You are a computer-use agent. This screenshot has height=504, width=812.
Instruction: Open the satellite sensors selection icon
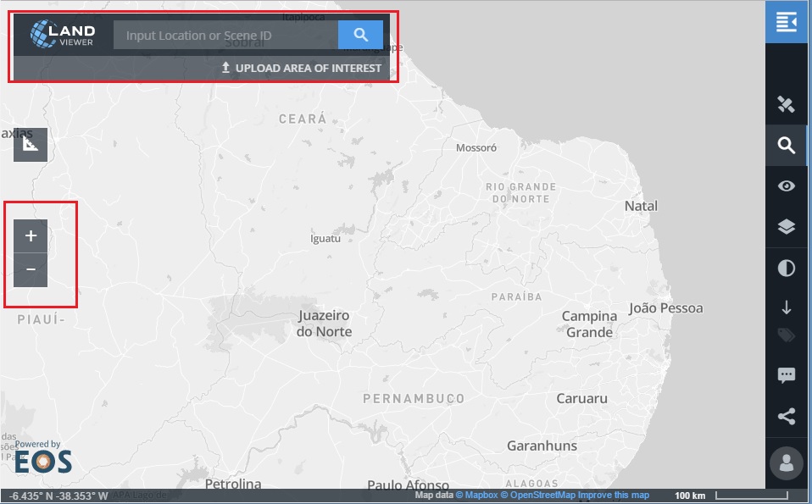786,104
